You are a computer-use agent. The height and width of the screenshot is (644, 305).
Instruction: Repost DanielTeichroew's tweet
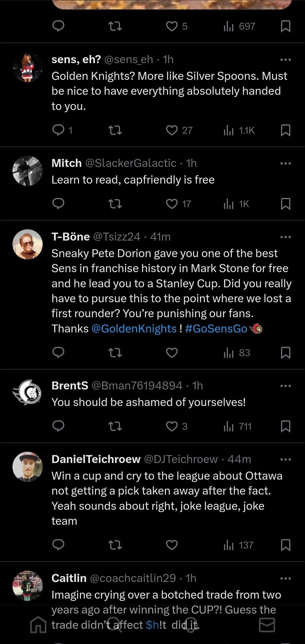(x=115, y=545)
